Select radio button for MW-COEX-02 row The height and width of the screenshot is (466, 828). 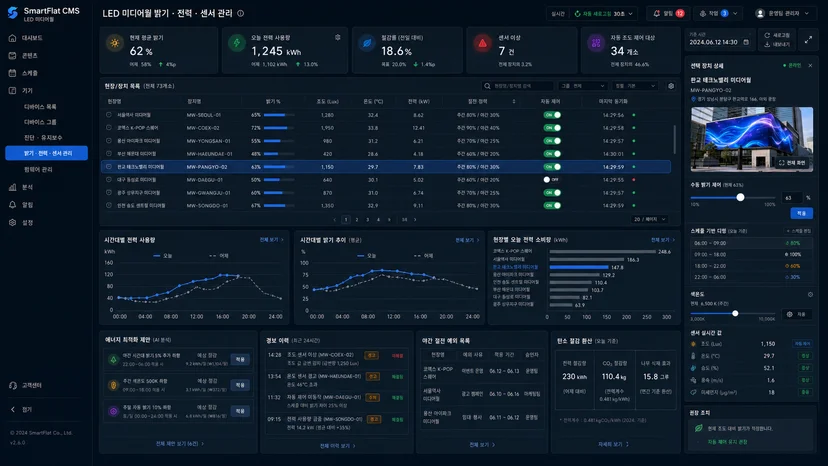[x=109, y=127]
